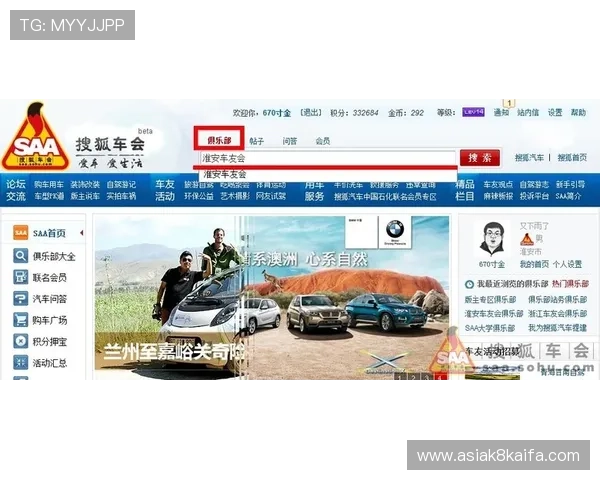
Task: Click the search box containing 淮安车友会
Action: [x=328, y=158]
